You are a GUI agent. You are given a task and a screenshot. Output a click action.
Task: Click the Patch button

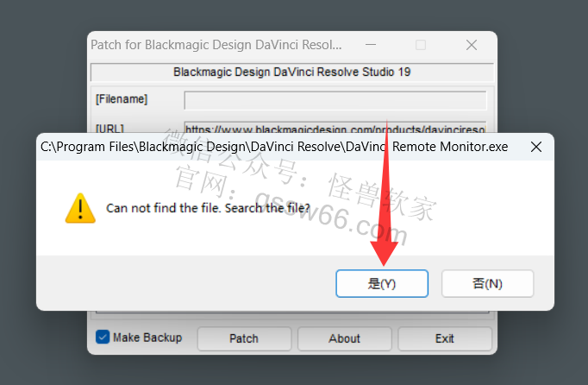click(244, 338)
